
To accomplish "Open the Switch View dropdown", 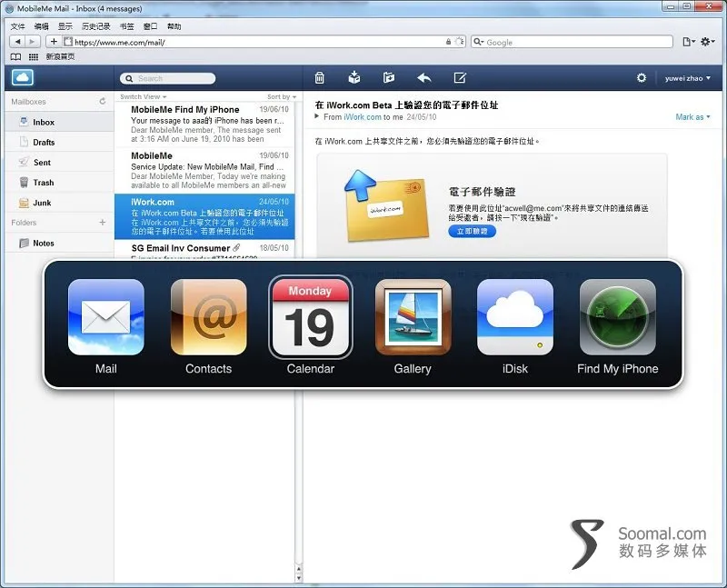I will 144,96.
